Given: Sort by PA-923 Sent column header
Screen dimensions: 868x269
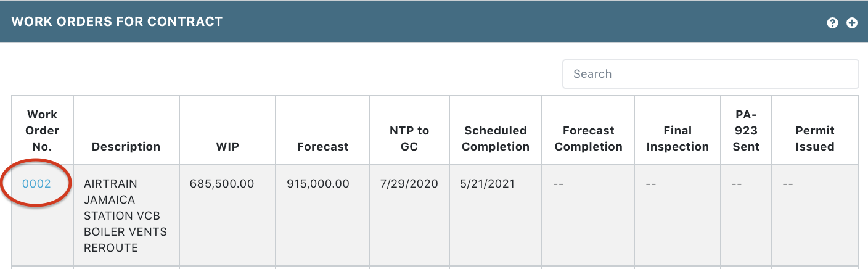Looking at the screenshot, I should [746, 131].
